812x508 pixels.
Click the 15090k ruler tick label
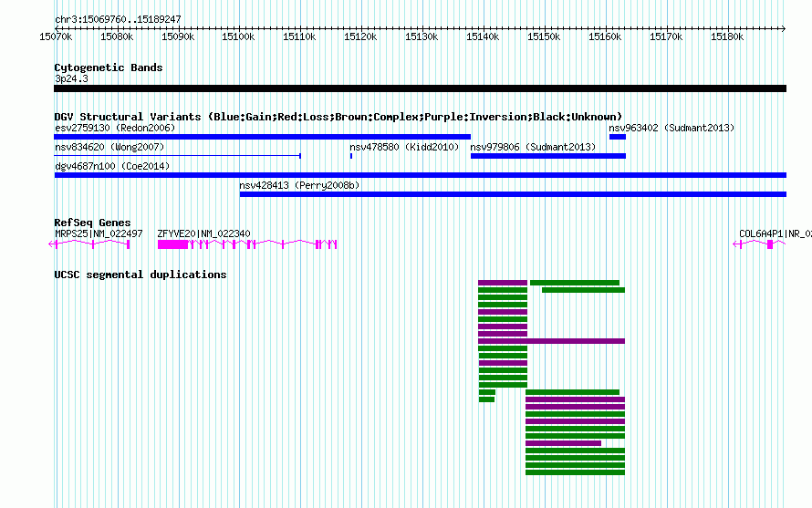tap(178, 36)
